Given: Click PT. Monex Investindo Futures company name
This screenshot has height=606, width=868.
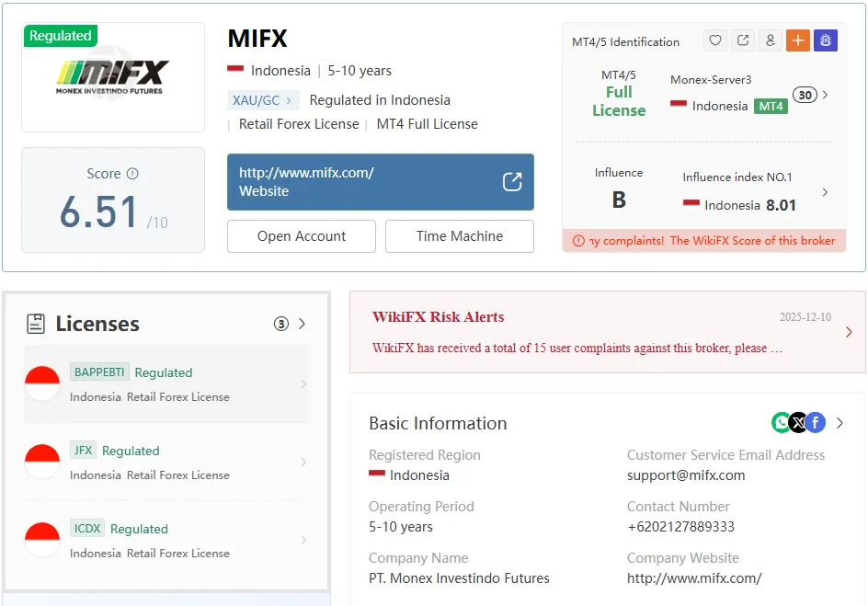Looking at the screenshot, I should point(459,578).
